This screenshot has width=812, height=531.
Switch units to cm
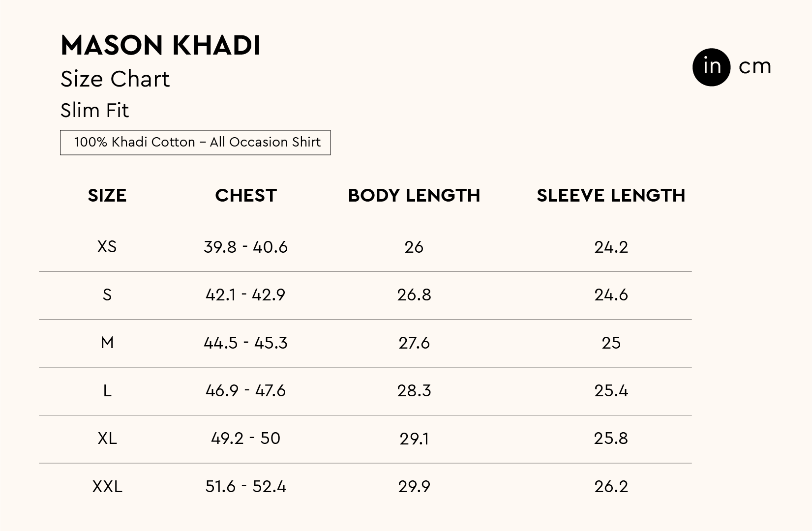click(x=754, y=67)
